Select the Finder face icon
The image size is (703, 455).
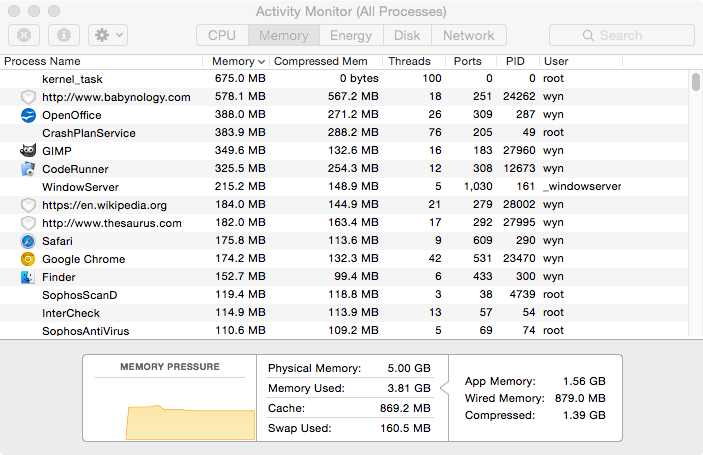tap(28, 277)
